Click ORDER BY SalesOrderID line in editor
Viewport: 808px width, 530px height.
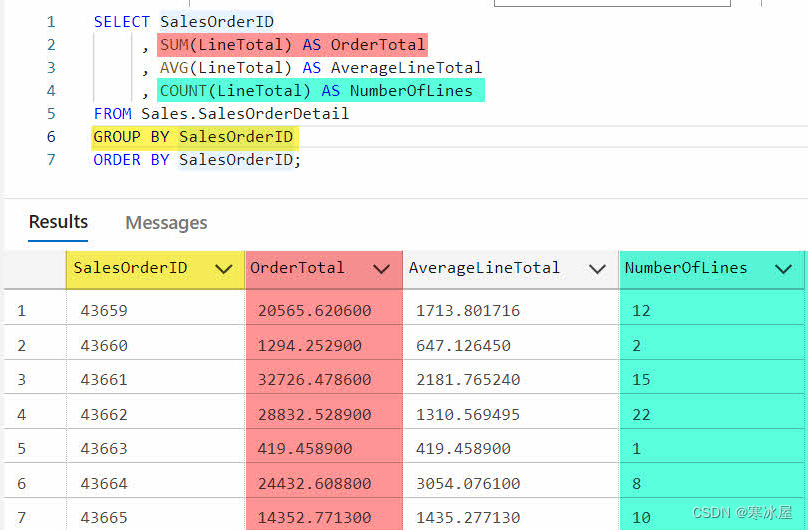(x=197, y=160)
